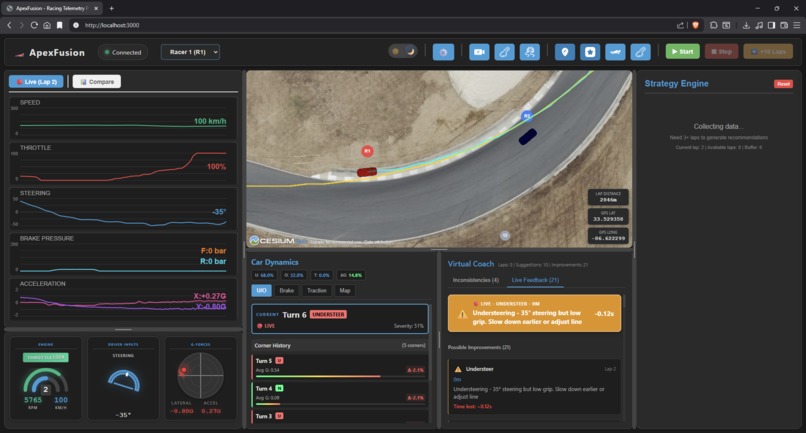
Task: Toggle the light/dark theme switch
Action: coord(403,51)
